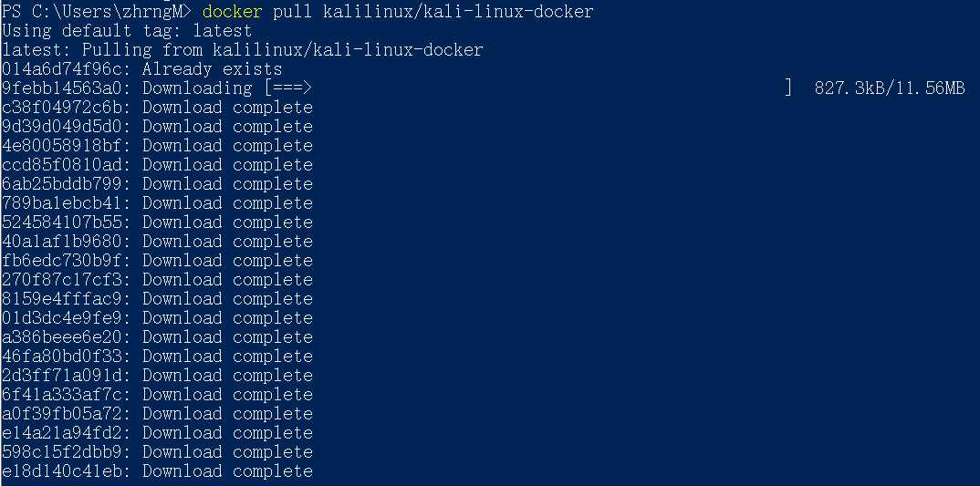
Task: Click layer ID 9febb14563a0
Action: click(x=67, y=88)
